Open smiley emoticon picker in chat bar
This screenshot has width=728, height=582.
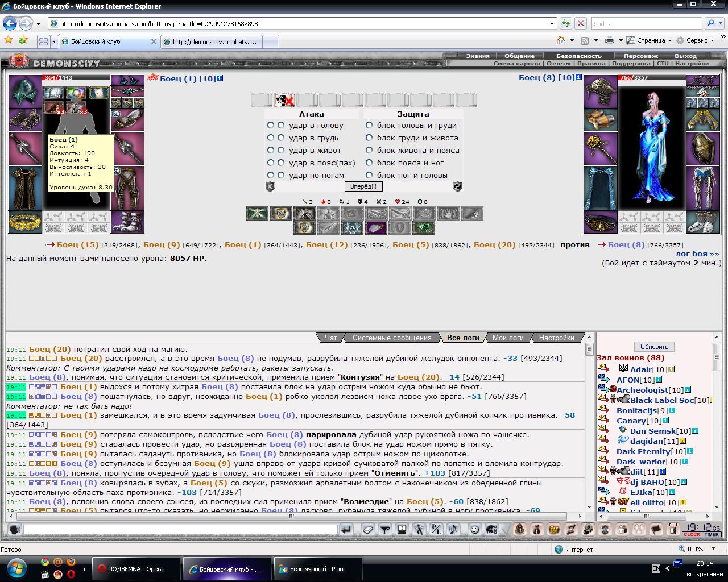pos(474,530)
